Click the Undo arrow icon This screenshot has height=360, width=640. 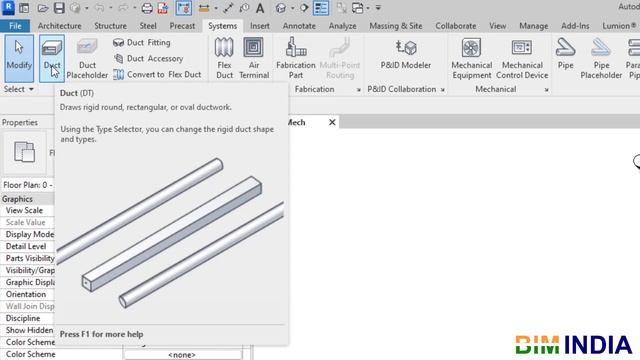99,8
